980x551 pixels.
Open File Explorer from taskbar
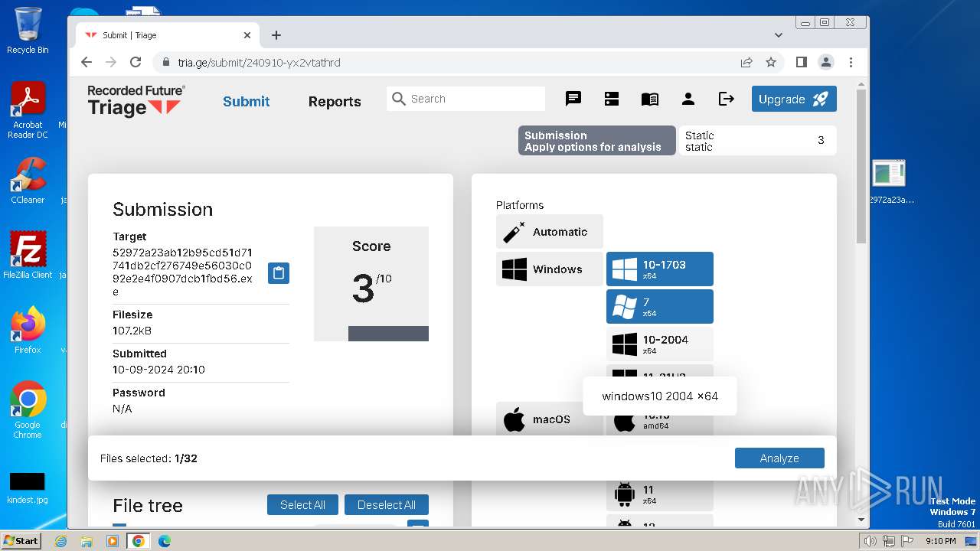pyautogui.click(x=87, y=541)
